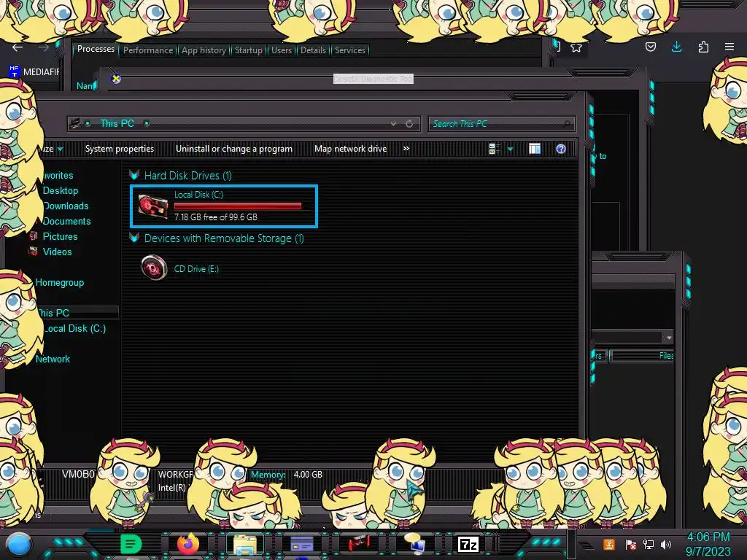Viewport: 747px width, 560px height.
Task: Click System properties in the toolbar
Action: point(120,149)
